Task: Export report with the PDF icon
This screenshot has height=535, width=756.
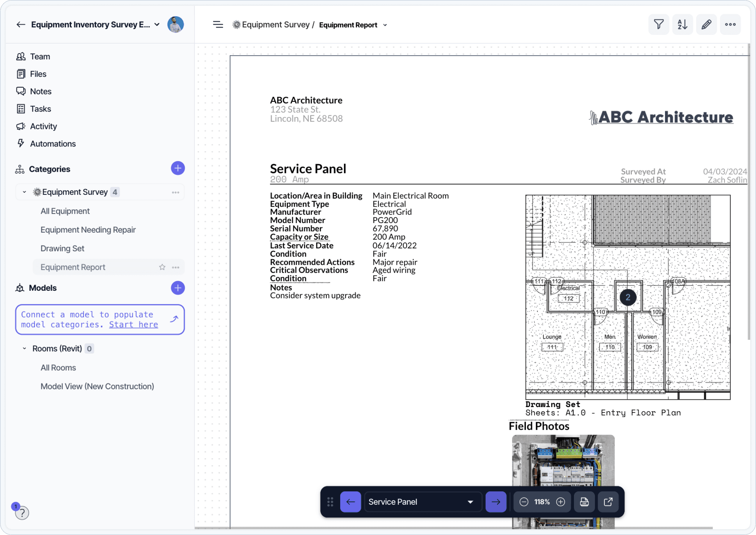Action: click(x=584, y=502)
